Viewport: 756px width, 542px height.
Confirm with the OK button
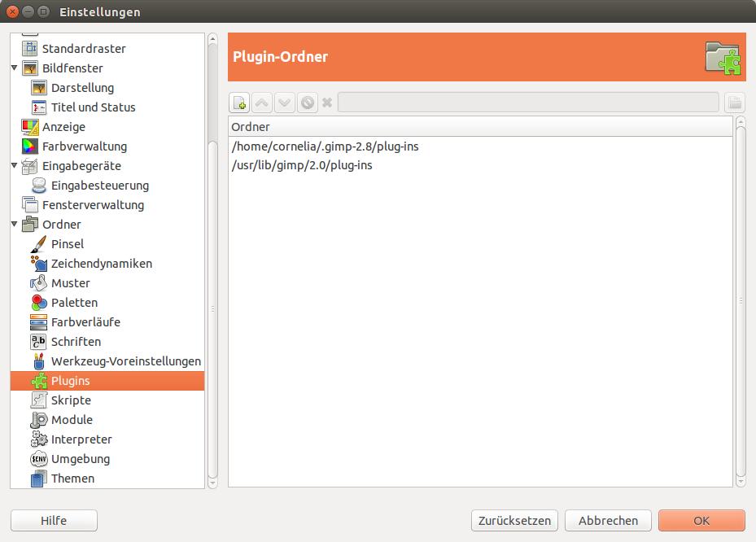tap(701, 521)
